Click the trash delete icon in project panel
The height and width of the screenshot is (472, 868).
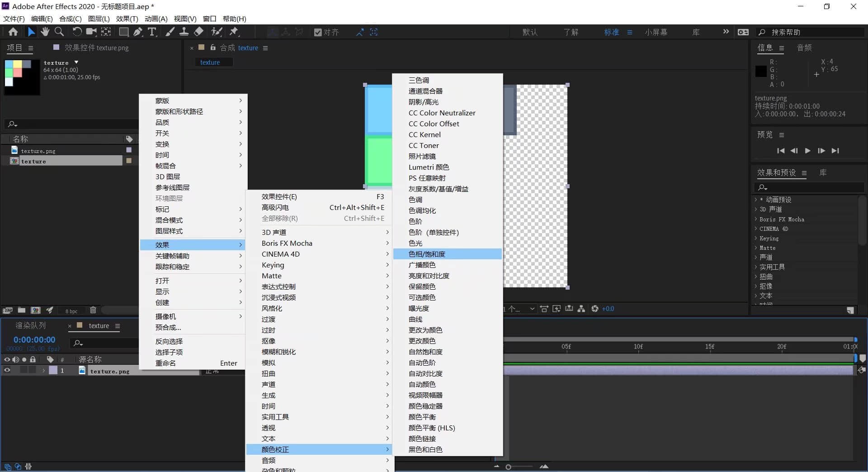tap(93, 310)
